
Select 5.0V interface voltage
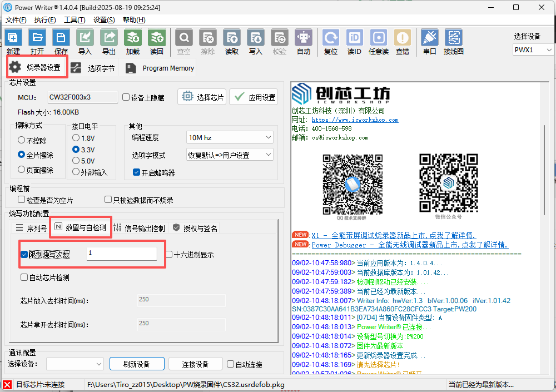76,161
